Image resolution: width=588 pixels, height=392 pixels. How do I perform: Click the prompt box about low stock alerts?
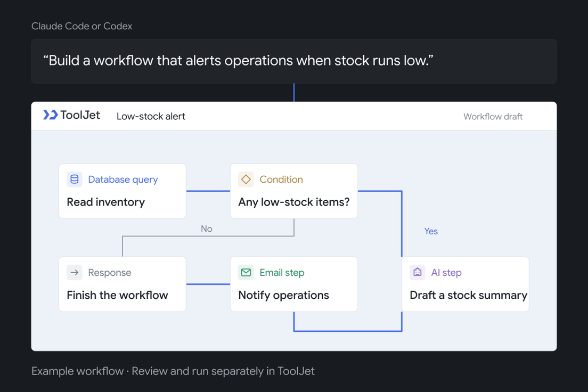[x=294, y=61]
